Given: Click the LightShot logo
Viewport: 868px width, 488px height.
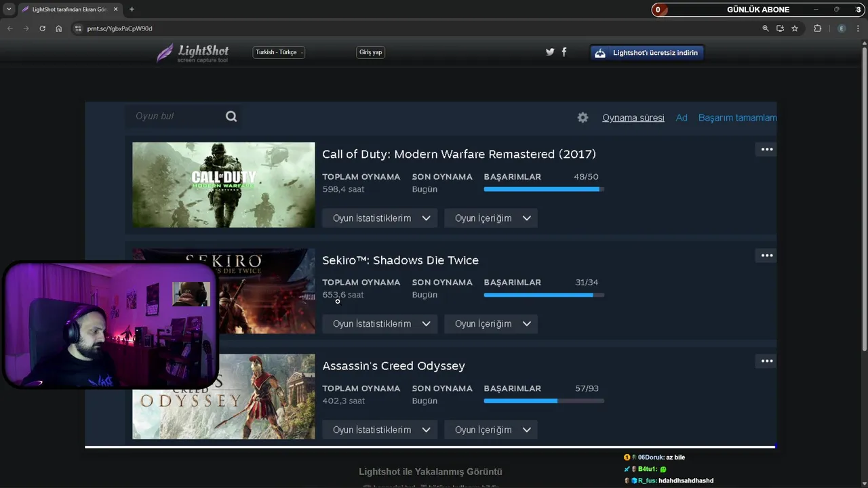Looking at the screenshot, I should pos(193,53).
